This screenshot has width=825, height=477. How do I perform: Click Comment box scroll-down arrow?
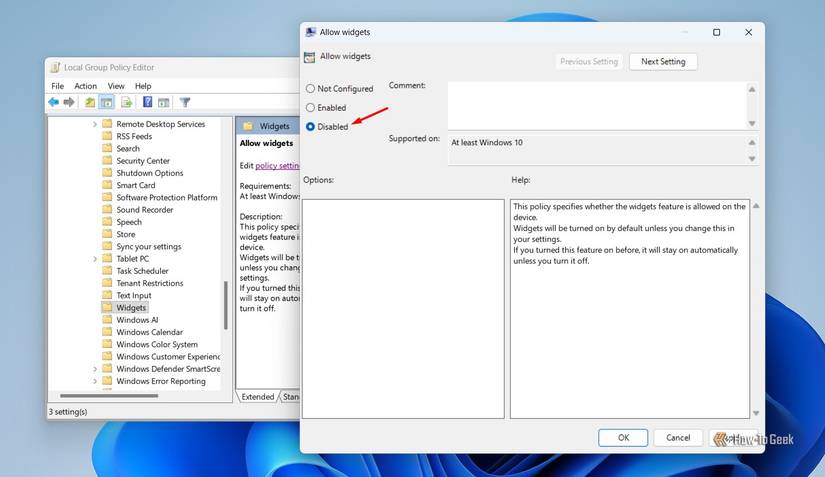point(752,123)
